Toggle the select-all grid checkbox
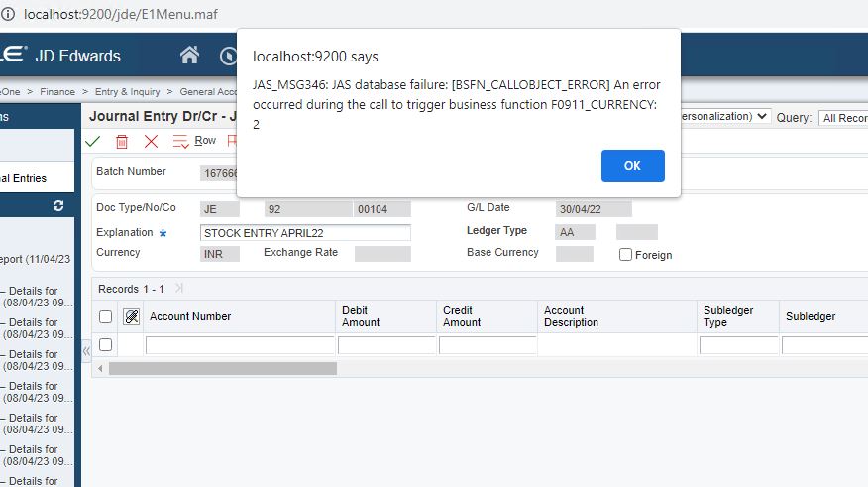Viewport: 868px width, 487px height. (x=105, y=317)
